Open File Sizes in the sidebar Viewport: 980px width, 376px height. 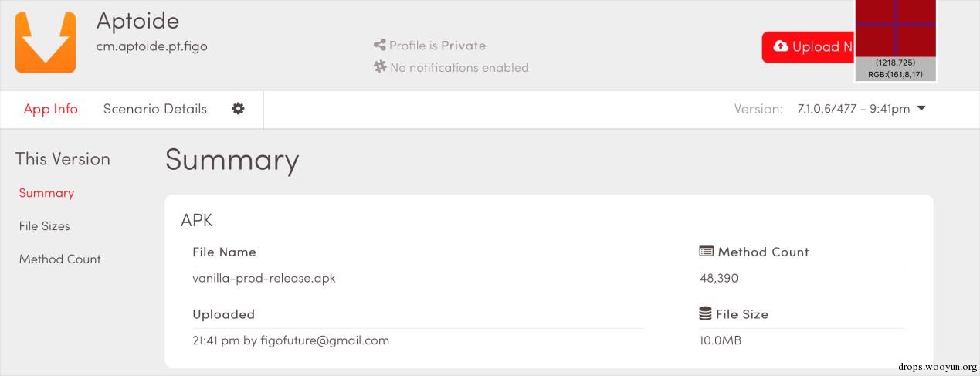45,226
